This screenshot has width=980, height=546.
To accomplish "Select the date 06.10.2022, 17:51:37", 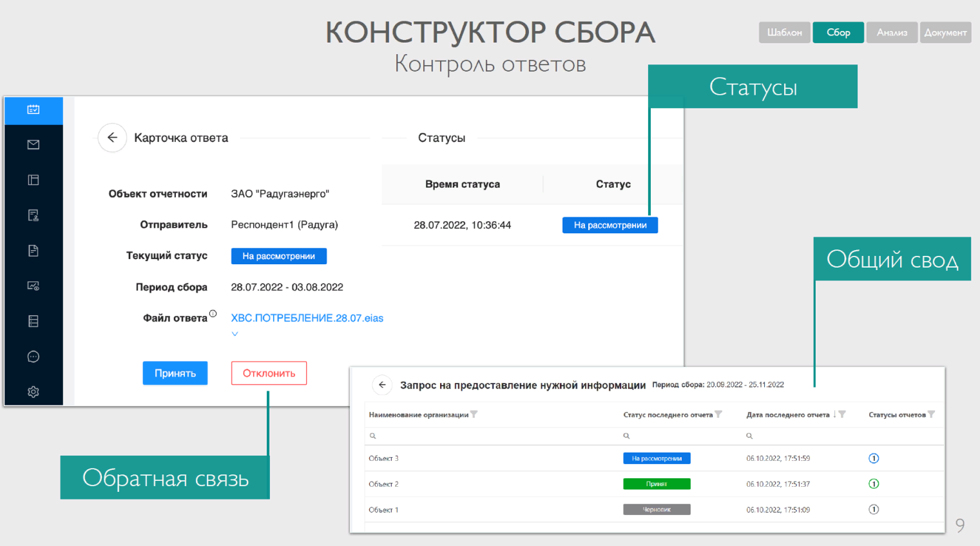I will [778, 483].
